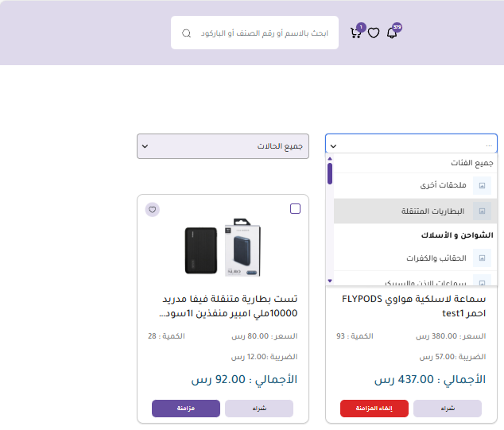Open the shopping cart icon

point(355,33)
